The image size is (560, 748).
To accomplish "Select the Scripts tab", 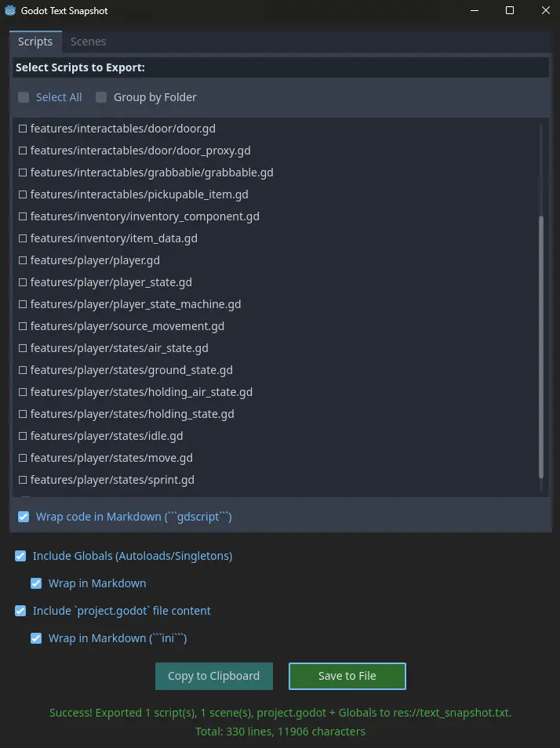I will pos(35,42).
